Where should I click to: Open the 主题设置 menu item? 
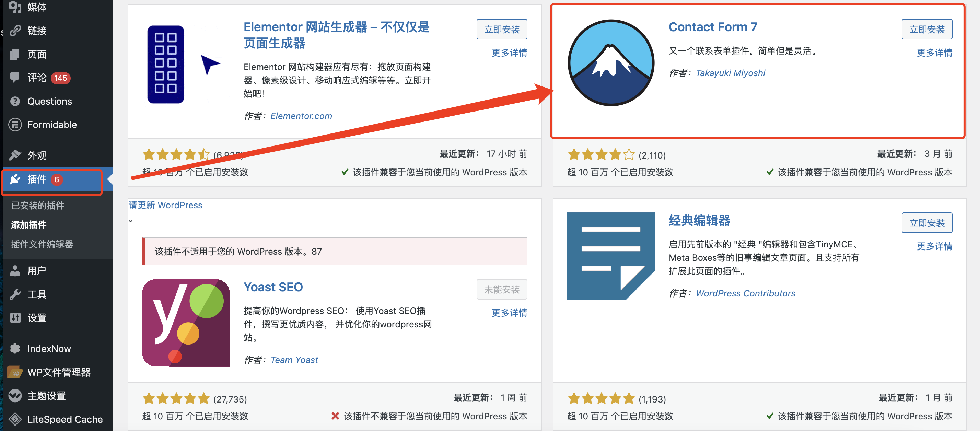click(46, 396)
